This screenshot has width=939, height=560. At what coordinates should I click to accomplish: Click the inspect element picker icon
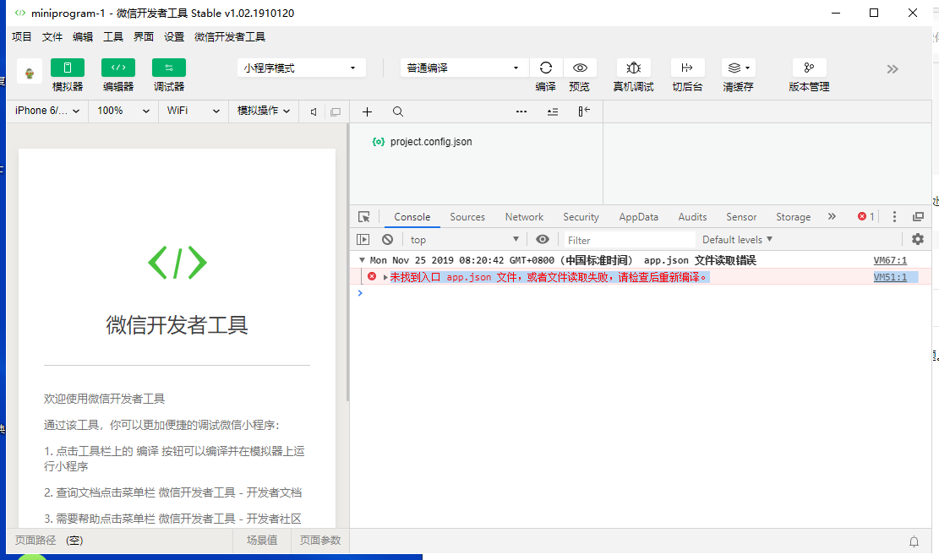click(x=364, y=216)
